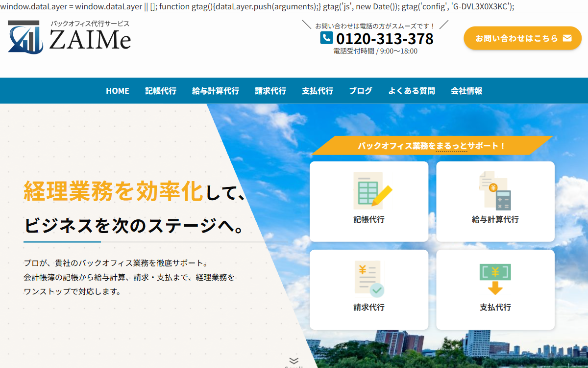Click the 電話受付時間 / 9:00～18:00 text

[375, 51]
